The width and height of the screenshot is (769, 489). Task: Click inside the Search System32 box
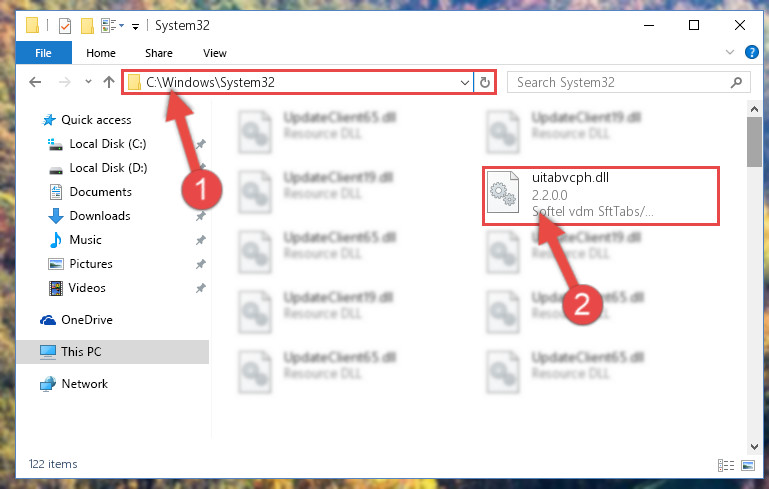[x=618, y=82]
